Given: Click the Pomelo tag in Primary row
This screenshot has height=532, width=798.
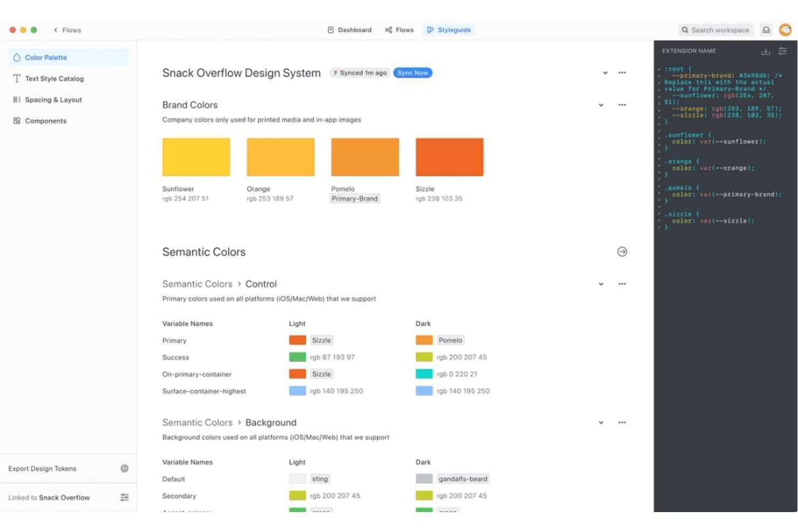Looking at the screenshot, I should [x=450, y=340].
